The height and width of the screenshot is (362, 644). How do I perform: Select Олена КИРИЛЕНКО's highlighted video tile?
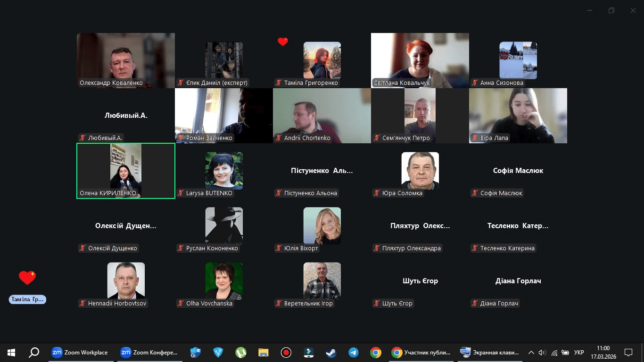coord(126,171)
